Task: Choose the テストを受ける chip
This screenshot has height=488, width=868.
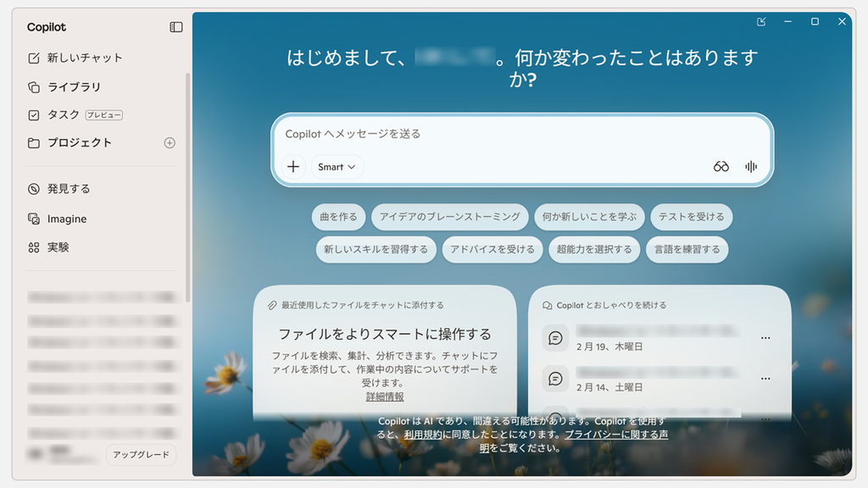Action: point(692,217)
